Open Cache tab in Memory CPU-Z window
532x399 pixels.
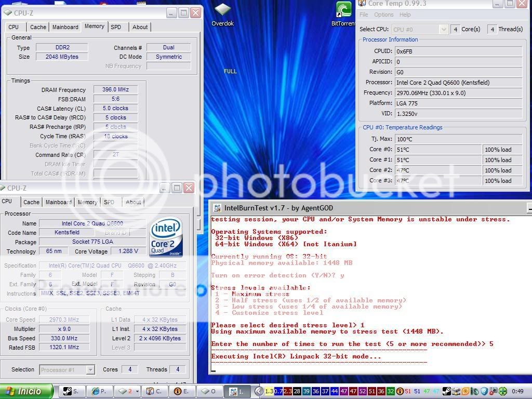pyautogui.click(x=38, y=27)
